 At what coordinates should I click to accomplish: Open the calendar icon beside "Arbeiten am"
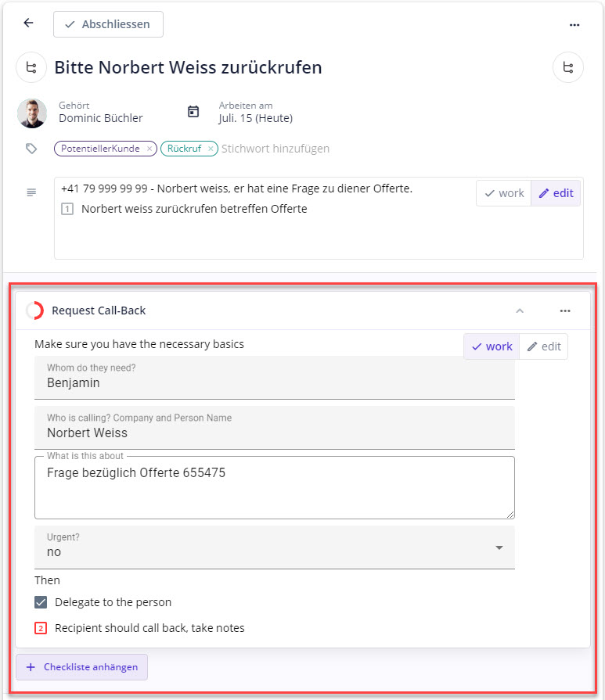tap(193, 111)
